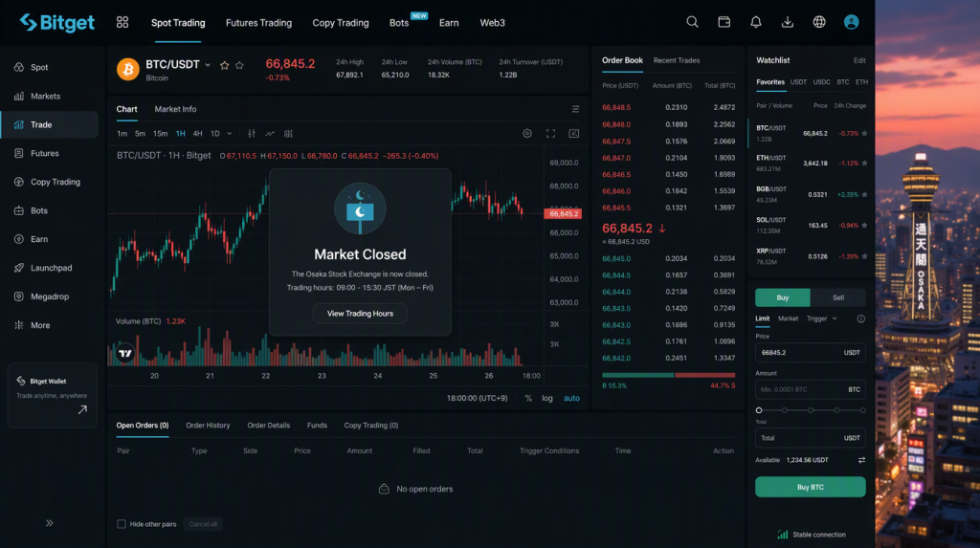The height and width of the screenshot is (548, 980).
Task: Open chart settings gear icon
Action: click(x=527, y=133)
